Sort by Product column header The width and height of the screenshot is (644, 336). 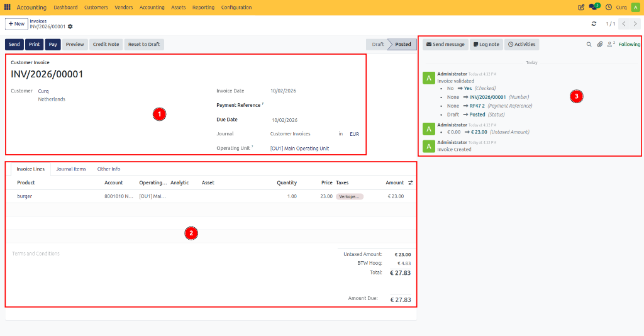click(26, 183)
